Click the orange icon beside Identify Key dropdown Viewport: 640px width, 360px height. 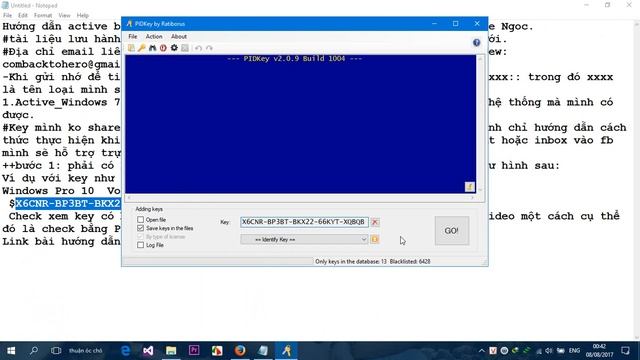click(375, 239)
